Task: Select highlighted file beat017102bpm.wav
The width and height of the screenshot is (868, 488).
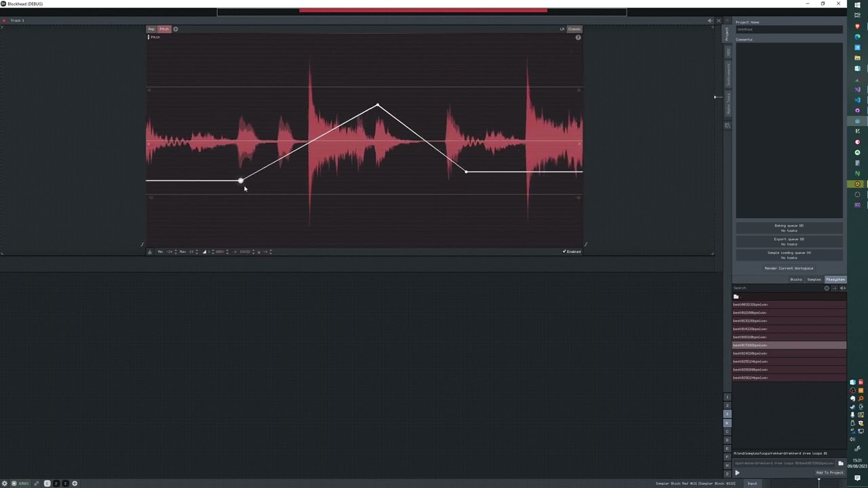Action: 789,345
